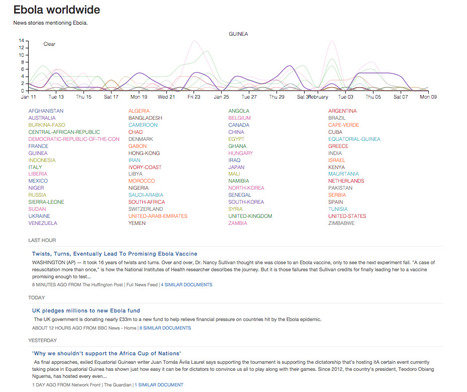Viewport: 467px width, 392px height.
Task: Select SENEGAL in the country list
Action: 240,195
